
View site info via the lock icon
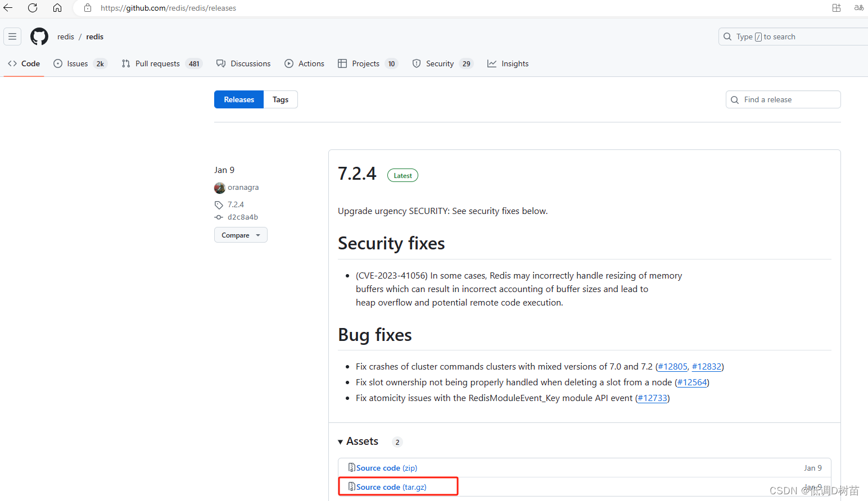(x=88, y=8)
